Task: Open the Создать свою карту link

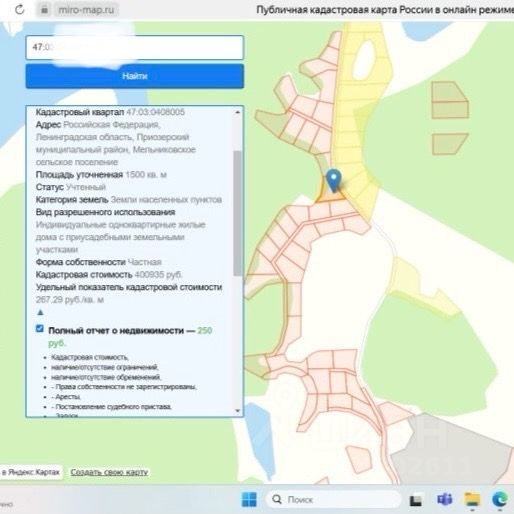Action: point(109,472)
